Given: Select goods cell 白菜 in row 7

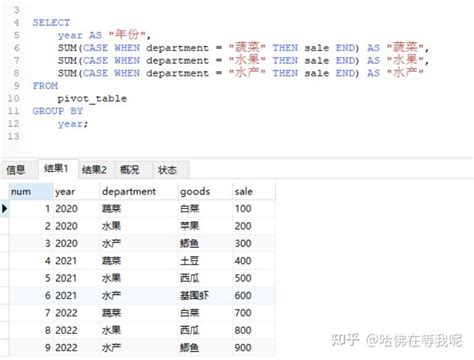Looking at the screenshot, I should (x=205, y=313).
